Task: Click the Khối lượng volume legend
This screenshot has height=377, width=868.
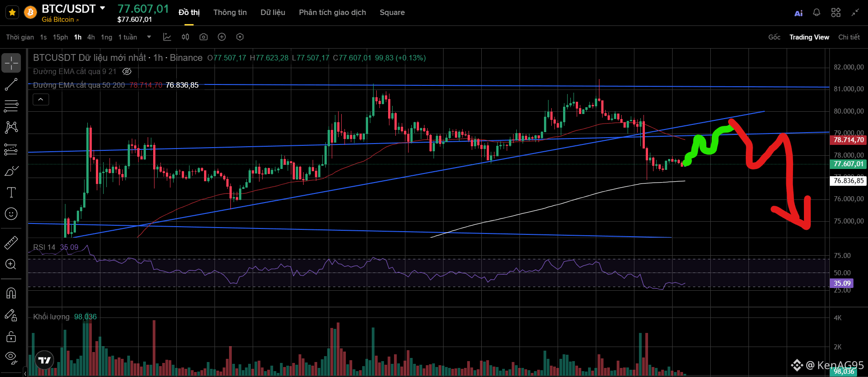Action: [51, 317]
